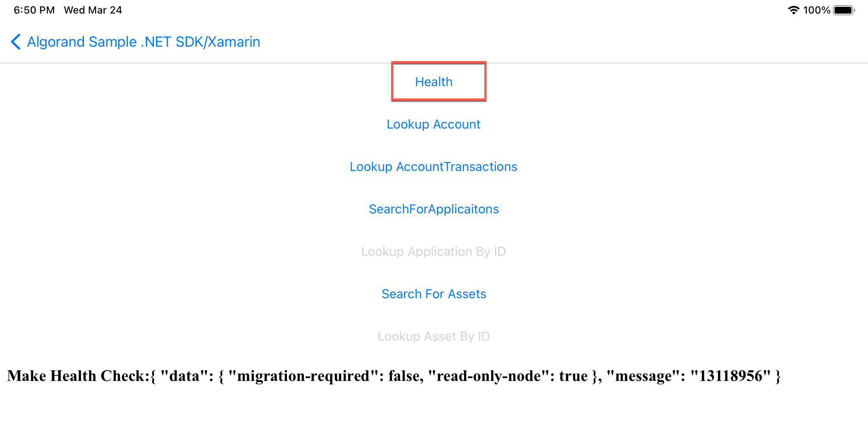Click the "data" key in output

[x=184, y=376]
